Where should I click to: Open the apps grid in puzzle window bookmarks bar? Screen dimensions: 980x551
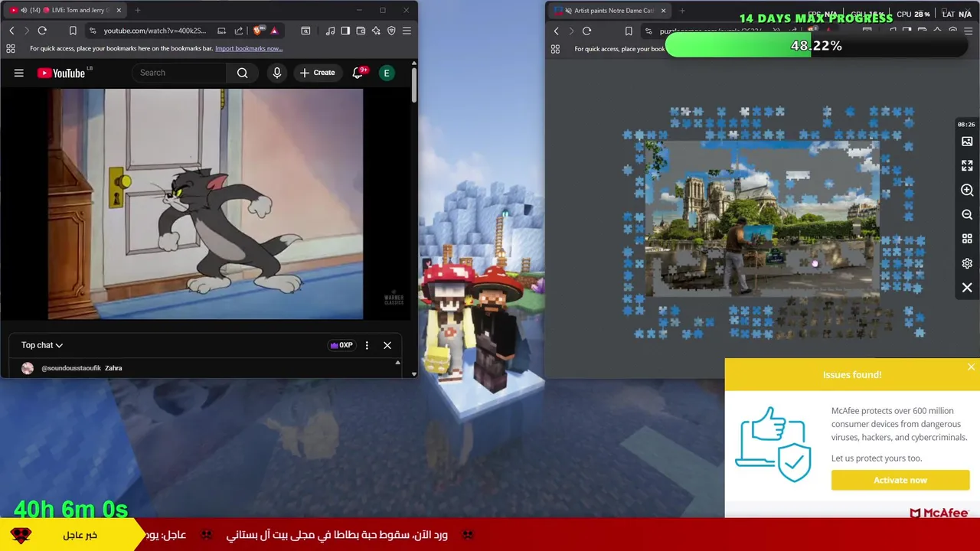555,49
